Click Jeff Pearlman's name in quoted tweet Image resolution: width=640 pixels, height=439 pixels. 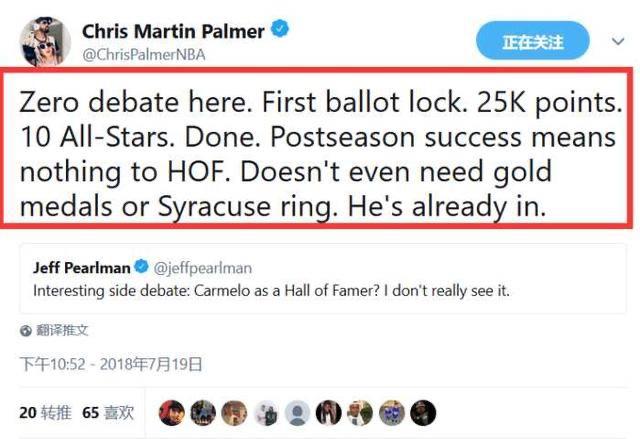click(x=81, y=268)
